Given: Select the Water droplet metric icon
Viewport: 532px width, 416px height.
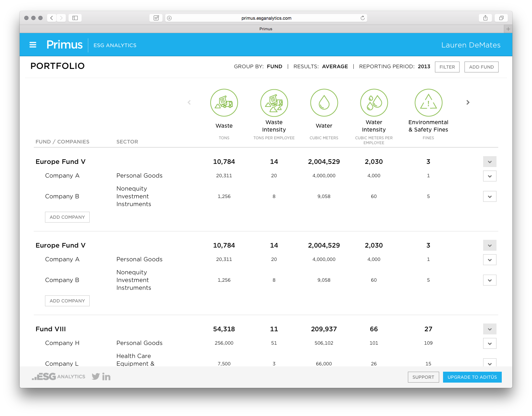Looking at the screenshot, I should pyautogui.click(x=324, y=103).
